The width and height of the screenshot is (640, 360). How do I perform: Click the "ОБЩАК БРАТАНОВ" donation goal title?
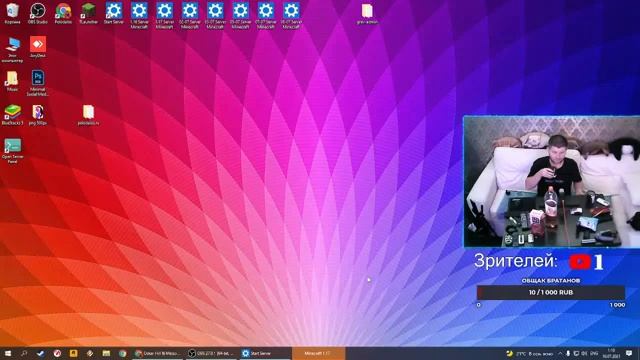(x=551, y=281)
